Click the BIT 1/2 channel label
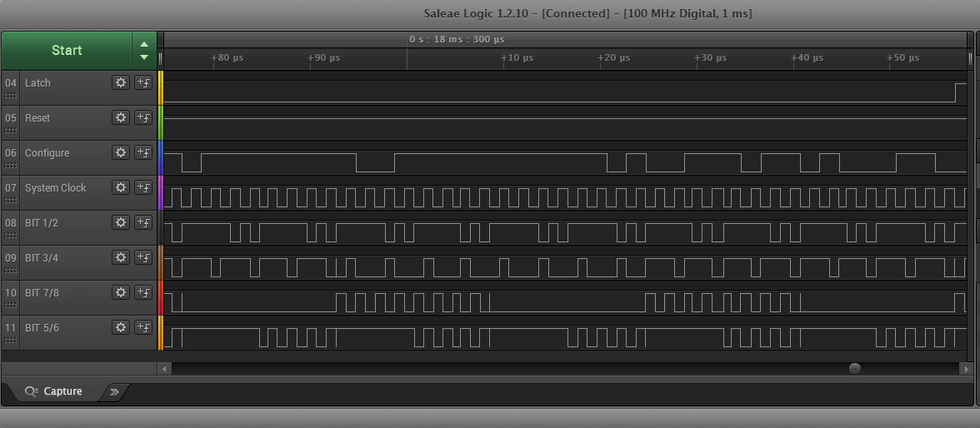This screenshot has height=428, width=980. [42, 223]
